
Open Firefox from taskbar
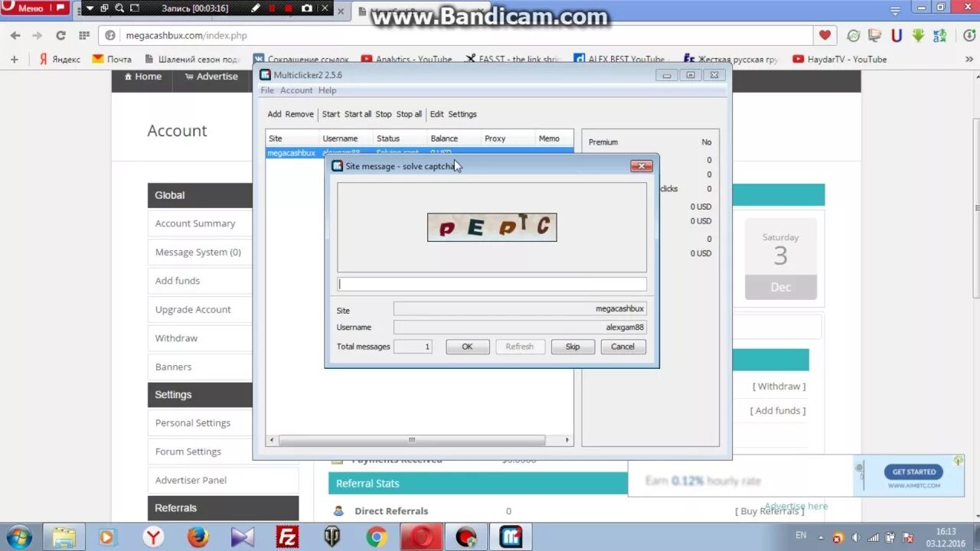198,537
